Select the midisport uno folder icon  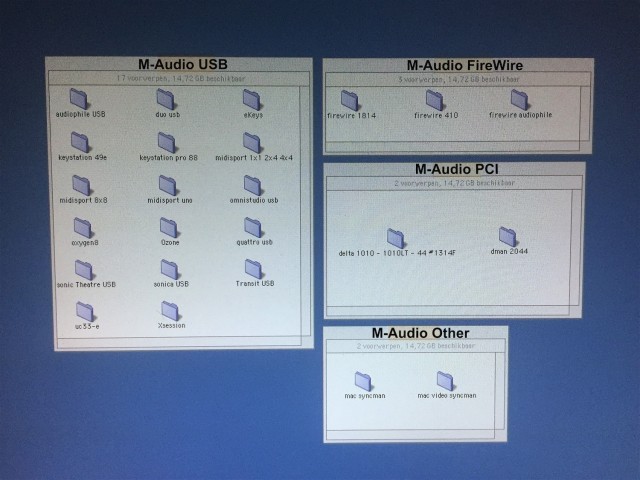coord(168,185)
